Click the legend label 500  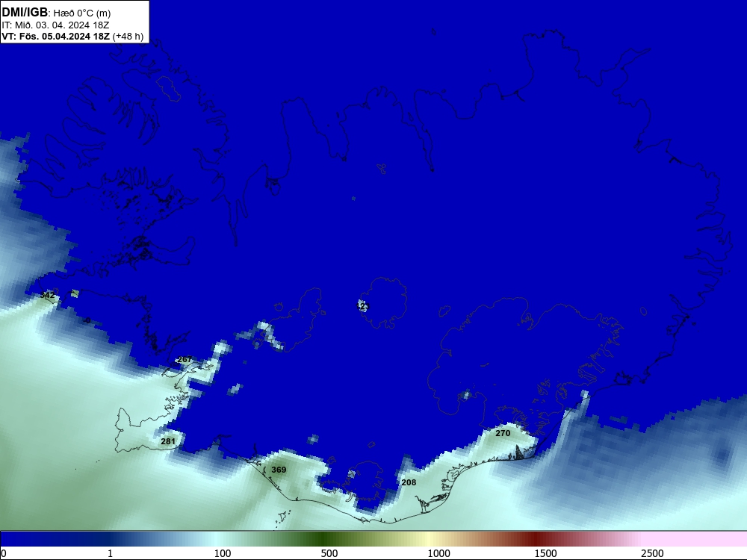click(329, 553)
